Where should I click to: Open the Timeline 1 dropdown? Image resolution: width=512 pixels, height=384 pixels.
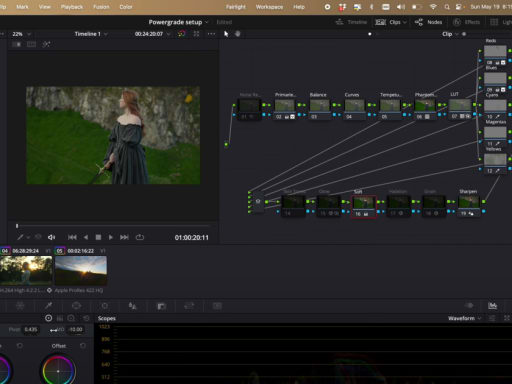[91, 34]
